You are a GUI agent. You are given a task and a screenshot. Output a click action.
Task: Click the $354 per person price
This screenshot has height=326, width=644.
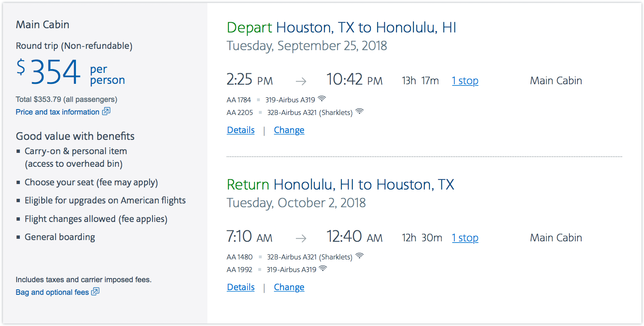71,72
